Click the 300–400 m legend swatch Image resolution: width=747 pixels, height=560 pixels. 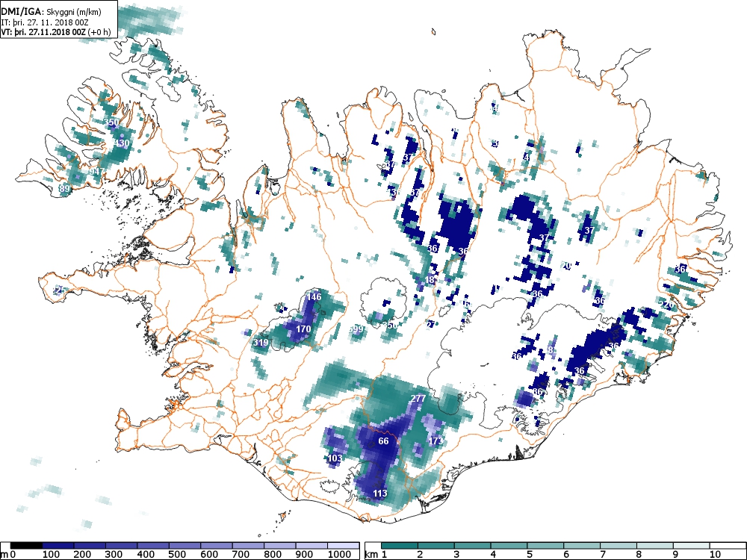[122, 546]
